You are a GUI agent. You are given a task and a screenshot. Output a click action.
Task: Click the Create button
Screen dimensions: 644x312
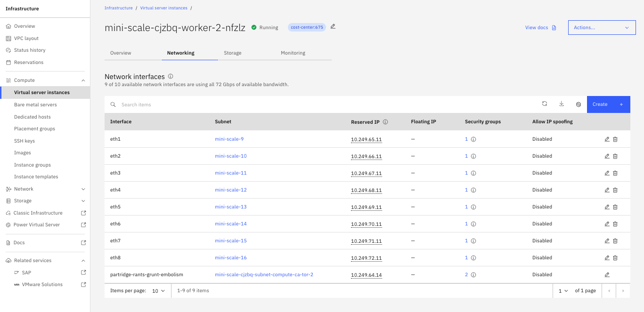608,104
